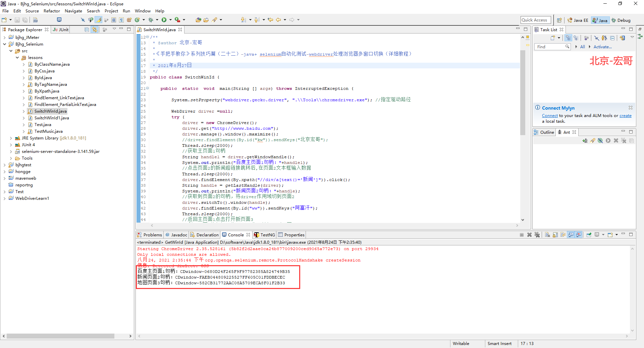Expand the WebDriverLearn1 project

coord(5,198)
